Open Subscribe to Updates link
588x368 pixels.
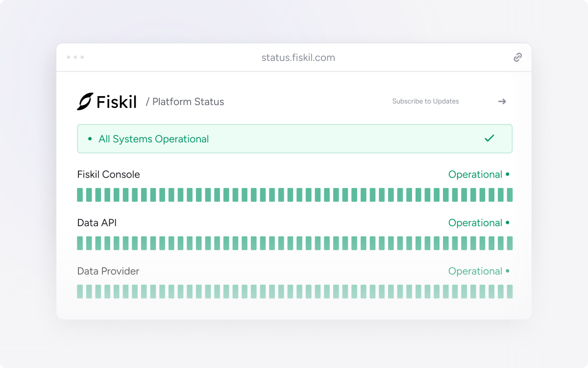coord(425,102)
